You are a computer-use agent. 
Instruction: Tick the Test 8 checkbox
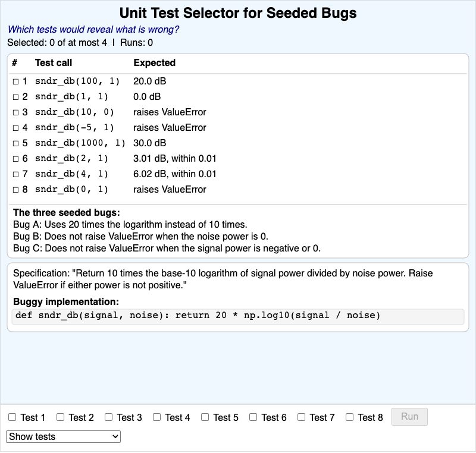(349, 417)
